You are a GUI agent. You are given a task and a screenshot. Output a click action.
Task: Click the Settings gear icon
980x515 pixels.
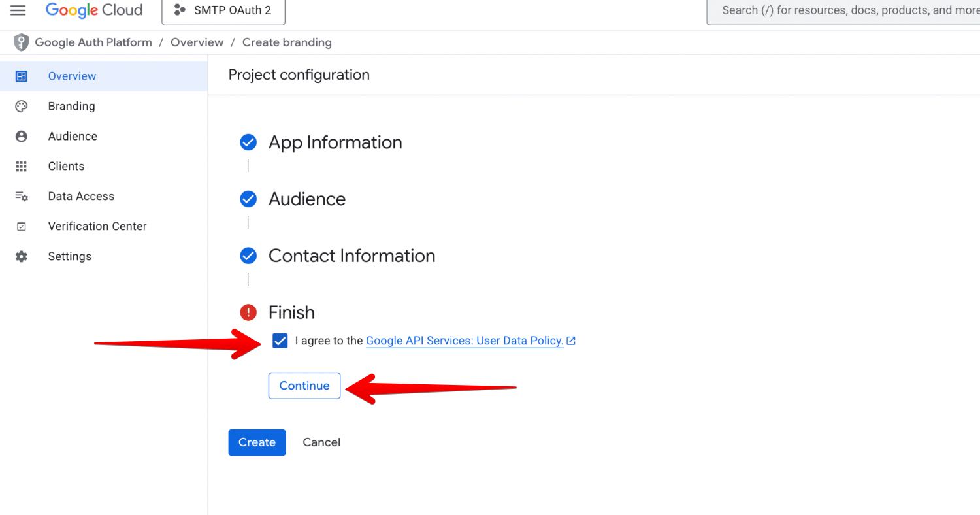pos(22,257)
